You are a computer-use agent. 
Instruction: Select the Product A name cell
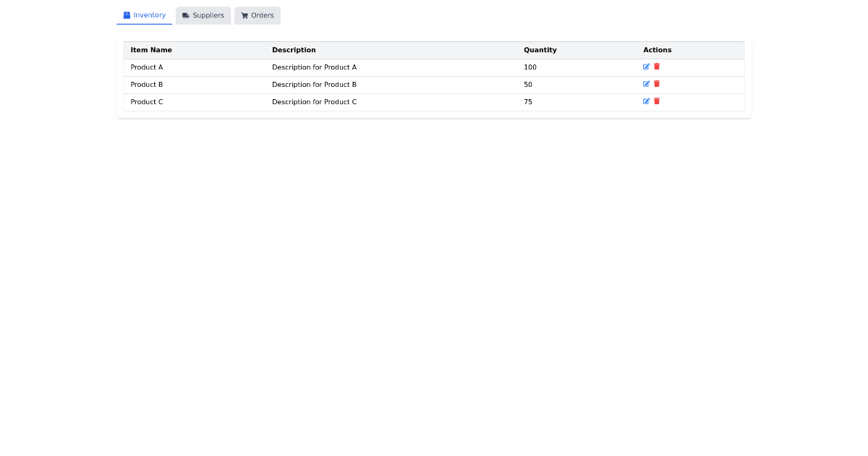(x=147, y=67)
